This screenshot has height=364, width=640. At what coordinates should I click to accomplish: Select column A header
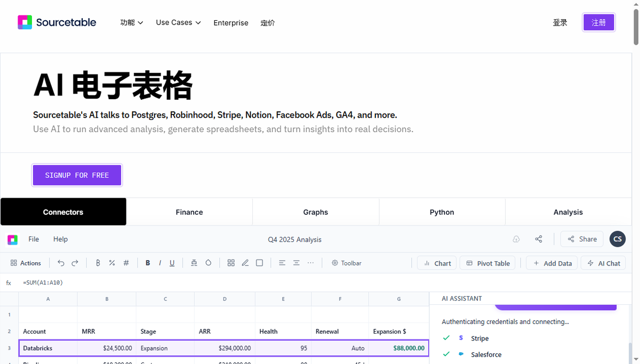click(x=48, y=300)
